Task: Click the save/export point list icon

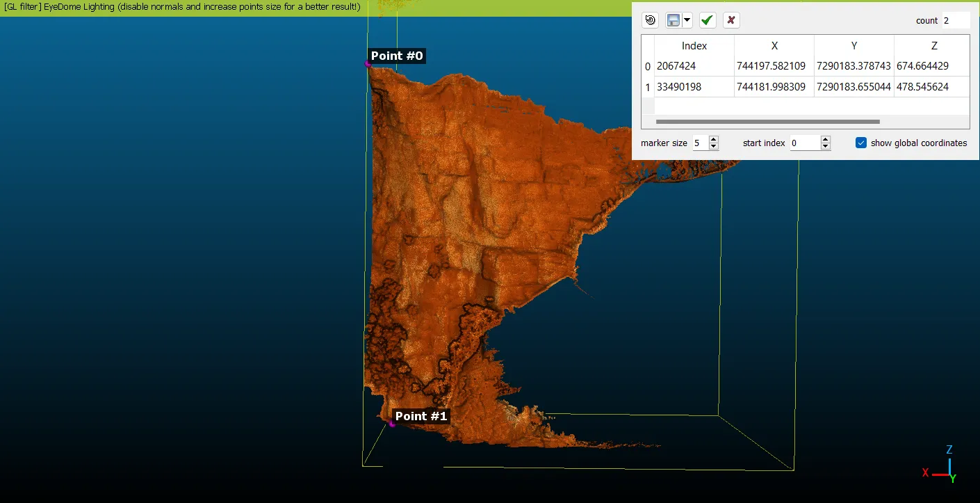Action: (x=673, y=20)
